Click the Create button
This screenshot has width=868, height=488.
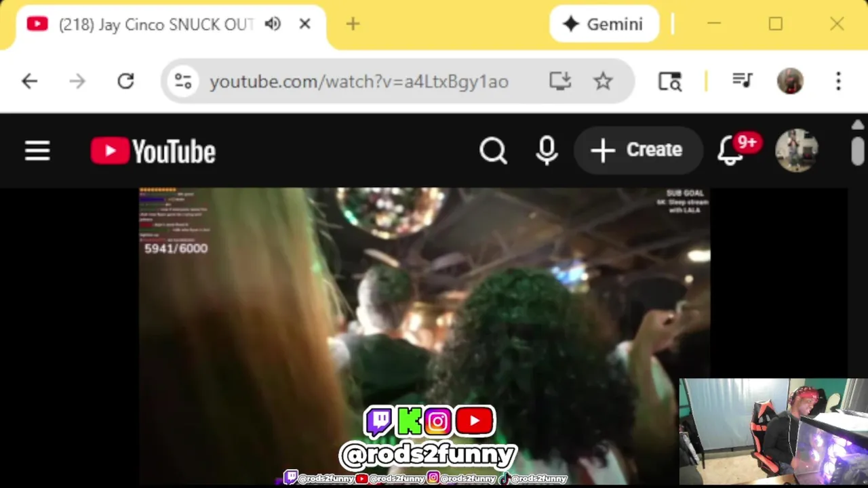[637, 150]
